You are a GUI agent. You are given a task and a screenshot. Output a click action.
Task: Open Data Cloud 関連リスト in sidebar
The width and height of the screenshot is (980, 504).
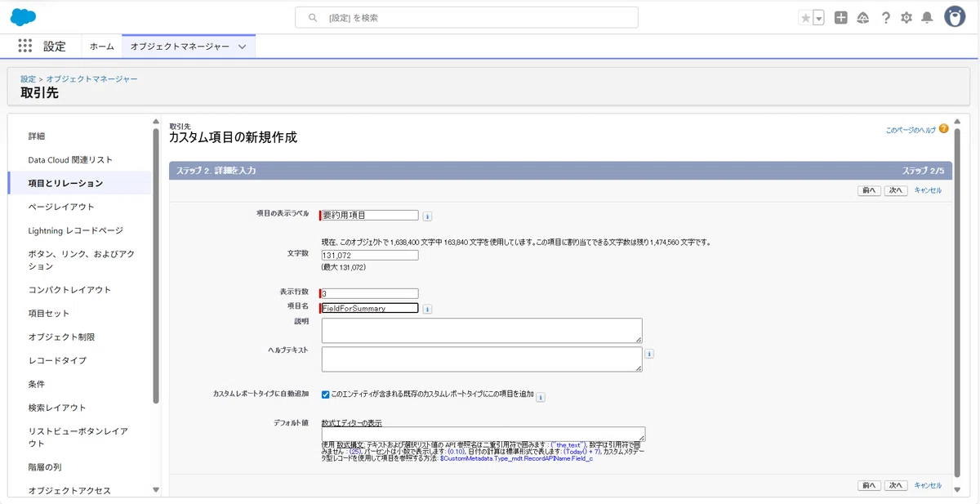click(70, 160)
